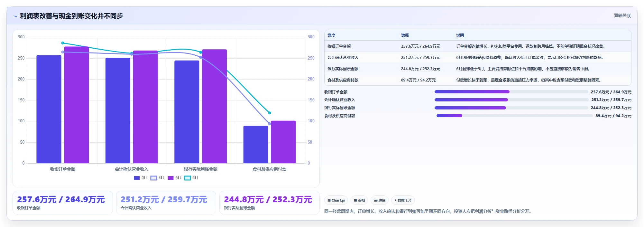Click the 3月 bar for 食材及供应商付款
The width and height of the screenshot is (644, 227).
[256, 145]
